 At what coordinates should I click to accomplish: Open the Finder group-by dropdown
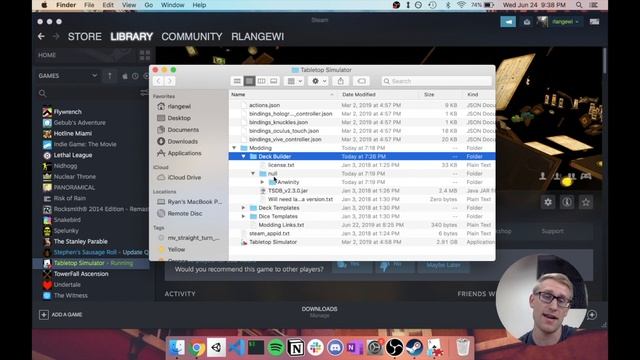click(294, 81)
